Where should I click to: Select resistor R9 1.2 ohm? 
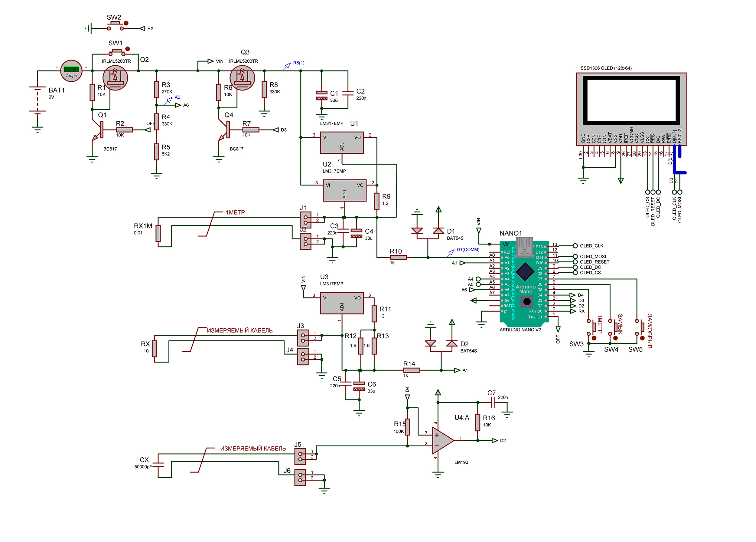(x=377, y=201)
